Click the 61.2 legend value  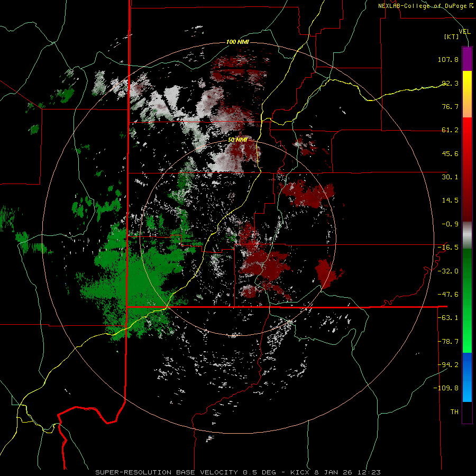(x=450, y=130)
